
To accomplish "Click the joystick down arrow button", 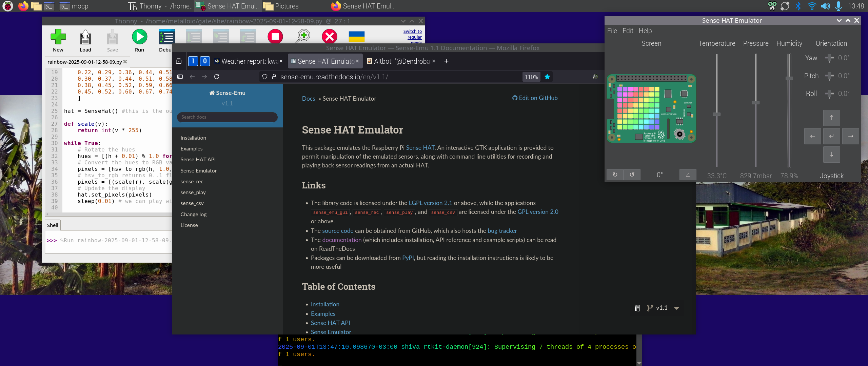I will (x=832, y=155).
